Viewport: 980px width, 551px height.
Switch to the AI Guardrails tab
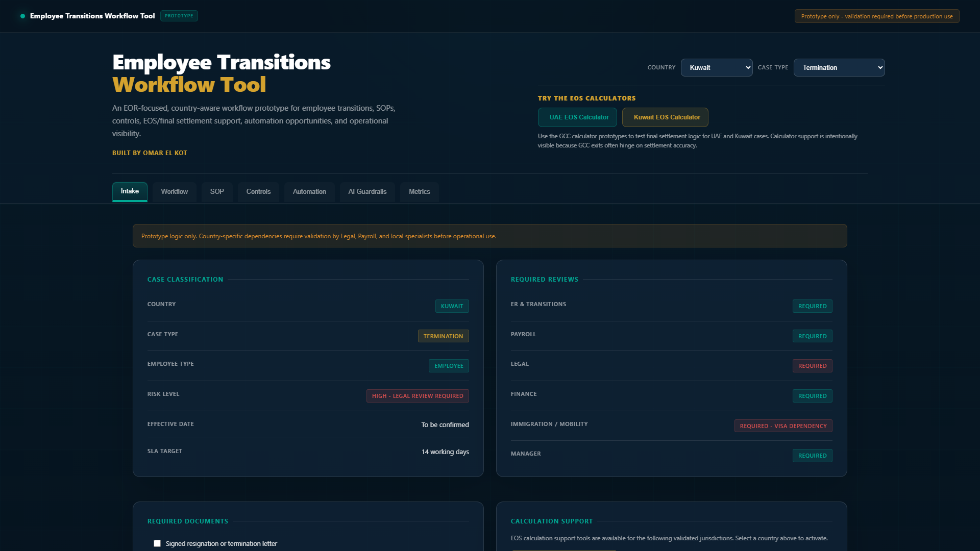367,192
